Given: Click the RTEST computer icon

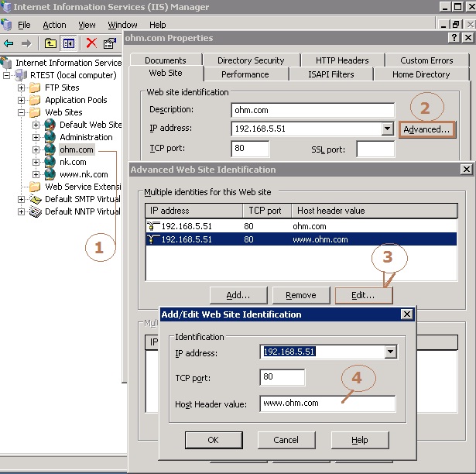Looking at the screenshot, I should pyautogui.click(x=21, y=75).
